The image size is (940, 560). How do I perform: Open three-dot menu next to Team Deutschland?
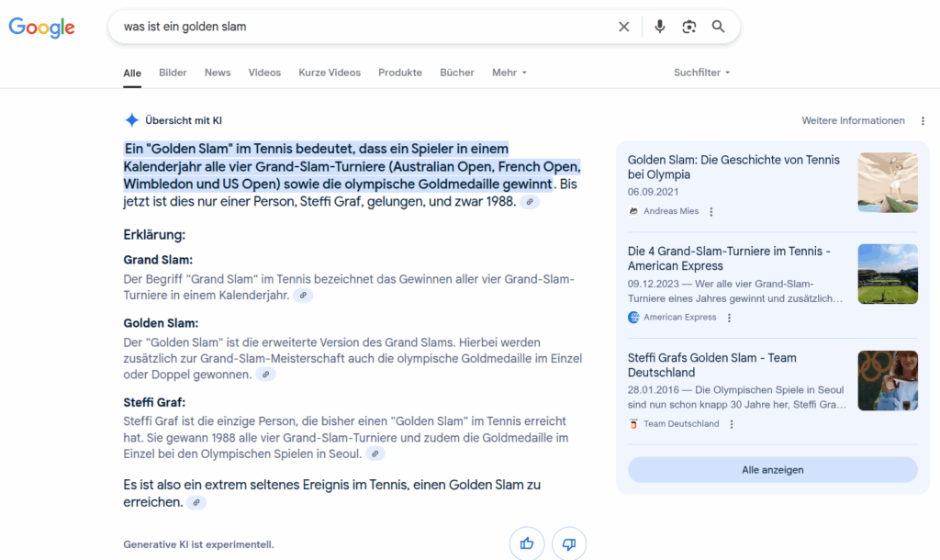click(x=732, y=424)
